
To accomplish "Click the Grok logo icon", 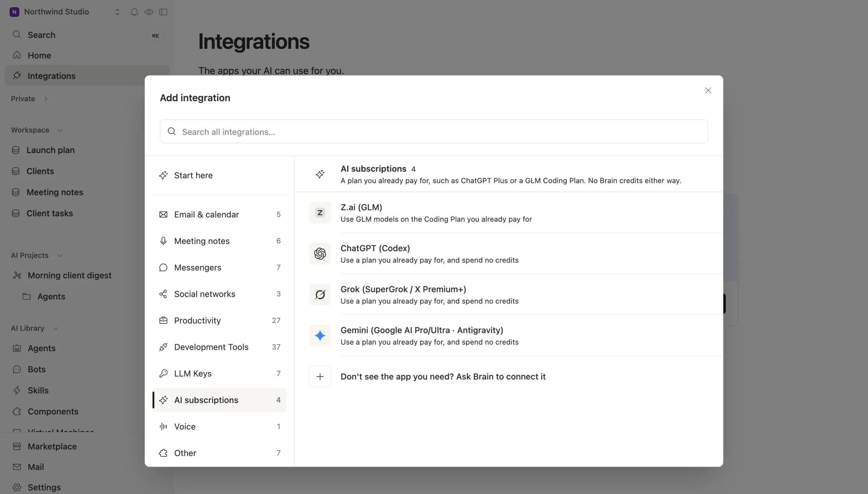I will 320,295.
